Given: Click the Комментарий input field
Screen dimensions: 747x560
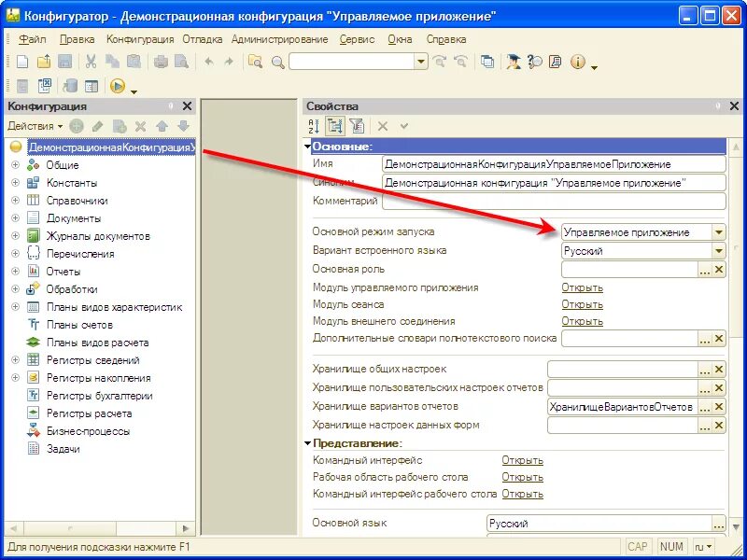Looking at the screenshot, I should (554, 201).
